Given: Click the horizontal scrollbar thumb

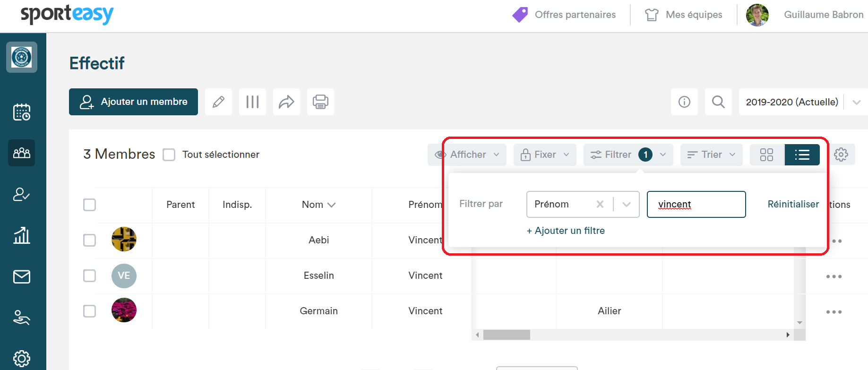Looking at the screenshot, I should coord(507,335).
